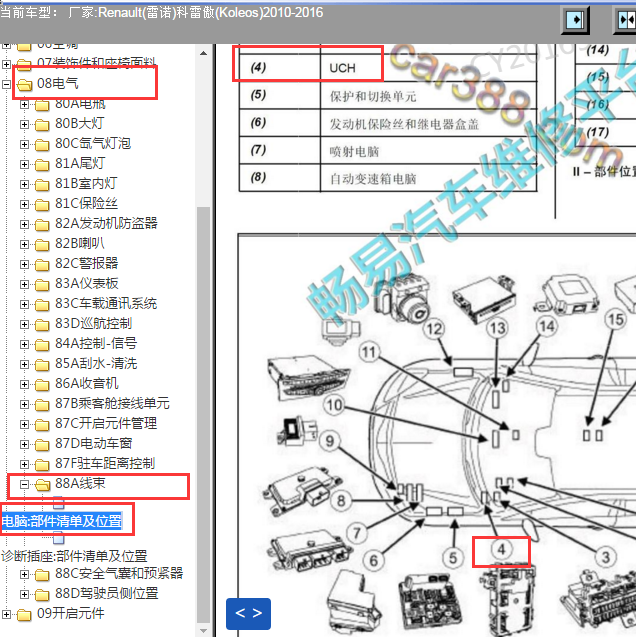This screenshot has width=636, height=637.
Task: Click the folder icon beside 82A发动机防盗器
Action: point(42,224)
